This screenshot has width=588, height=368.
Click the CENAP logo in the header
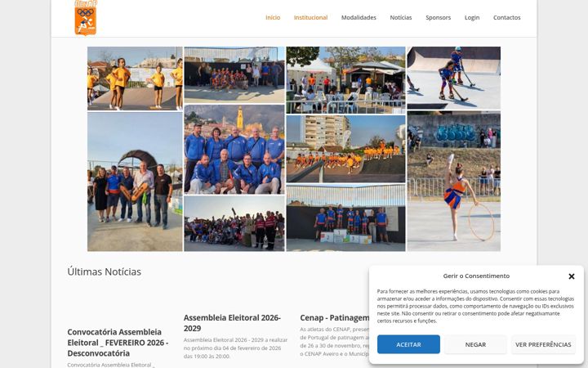pyautogui.click(x=86, y=18)
